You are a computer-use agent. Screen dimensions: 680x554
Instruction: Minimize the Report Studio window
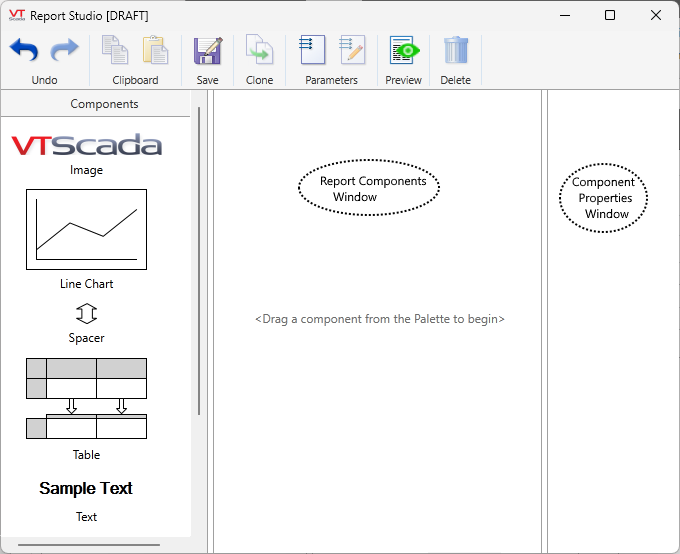[565, 15]
